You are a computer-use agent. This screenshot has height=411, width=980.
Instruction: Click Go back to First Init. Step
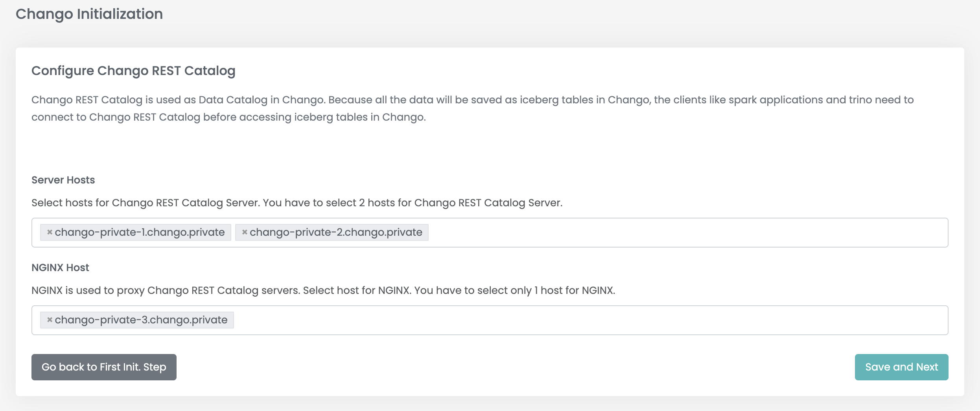coord(104,367)
